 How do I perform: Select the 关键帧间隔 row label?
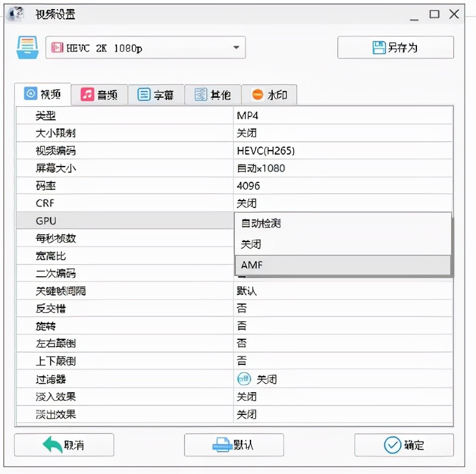pyautogui.click(x=60, y=291)
